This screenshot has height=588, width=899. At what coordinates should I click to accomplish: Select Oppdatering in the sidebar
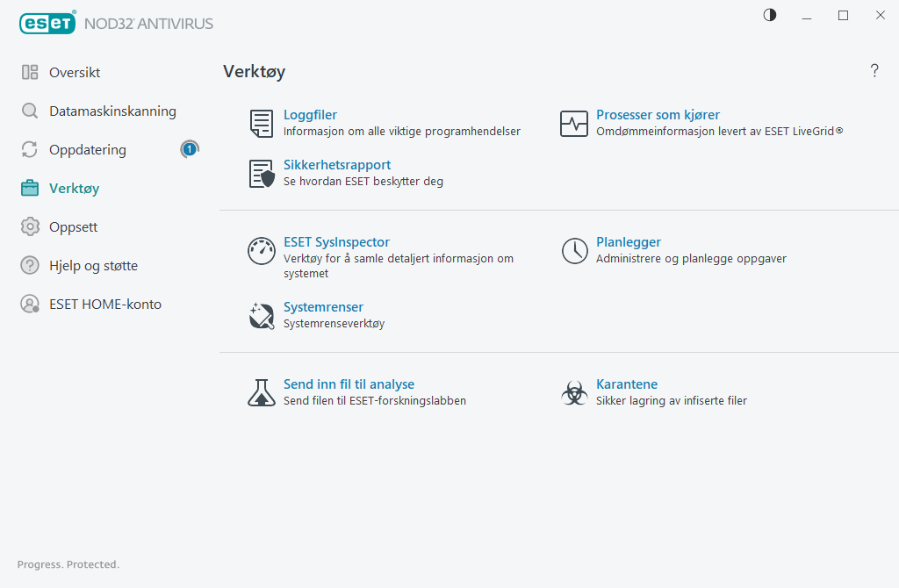coord(88,150)
